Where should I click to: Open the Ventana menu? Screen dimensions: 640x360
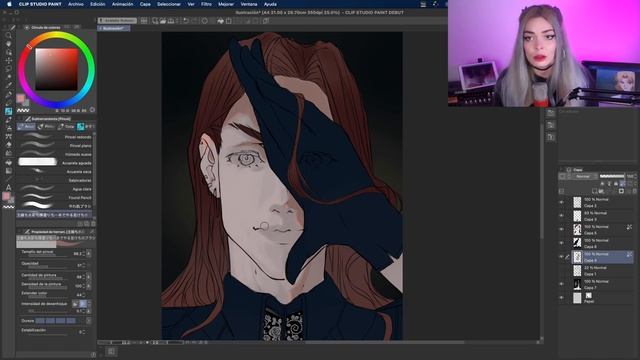tap(249, 4)
